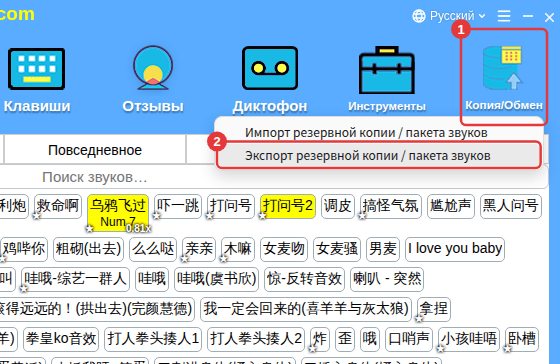The width and height of the screenshot is (560, 364).
Task: Toggle favorite star on 木嘛
Action: coord(223,259)
